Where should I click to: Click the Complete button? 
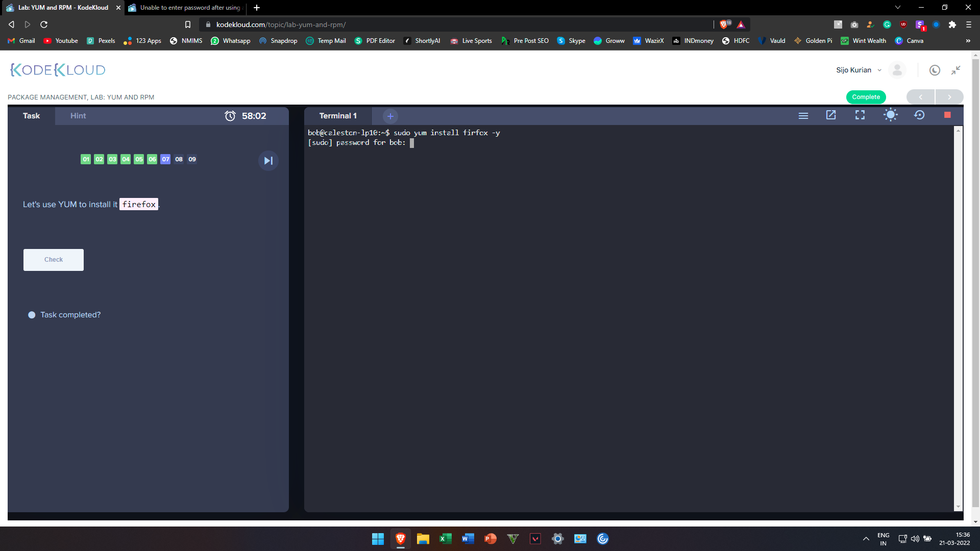pyautogui.click(x=866, y=97)
